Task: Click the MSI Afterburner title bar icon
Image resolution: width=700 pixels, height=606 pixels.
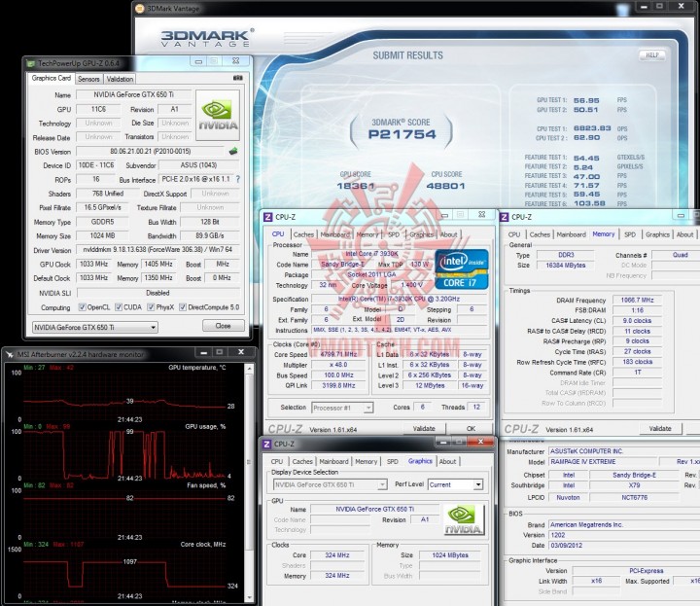Action: point(10,354)
